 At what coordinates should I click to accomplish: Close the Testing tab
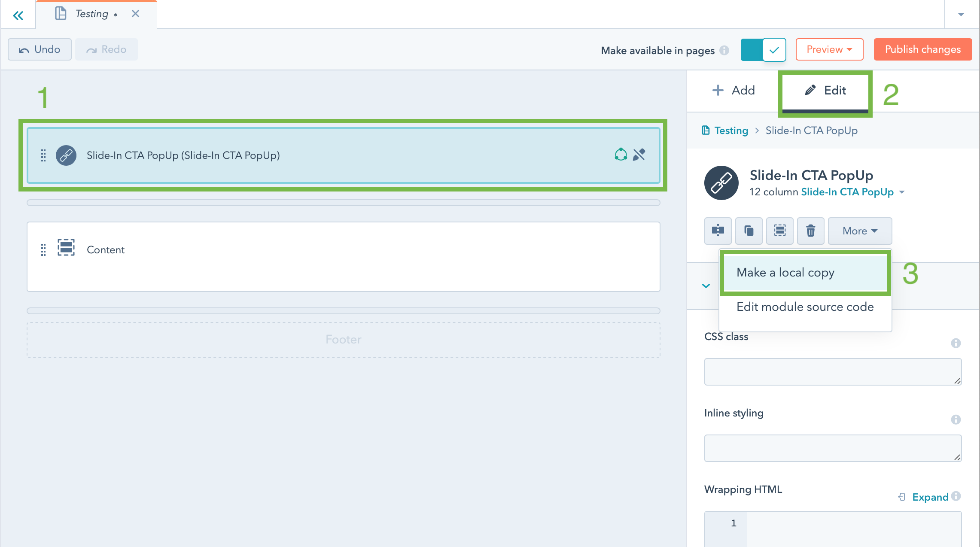(135, 14)
